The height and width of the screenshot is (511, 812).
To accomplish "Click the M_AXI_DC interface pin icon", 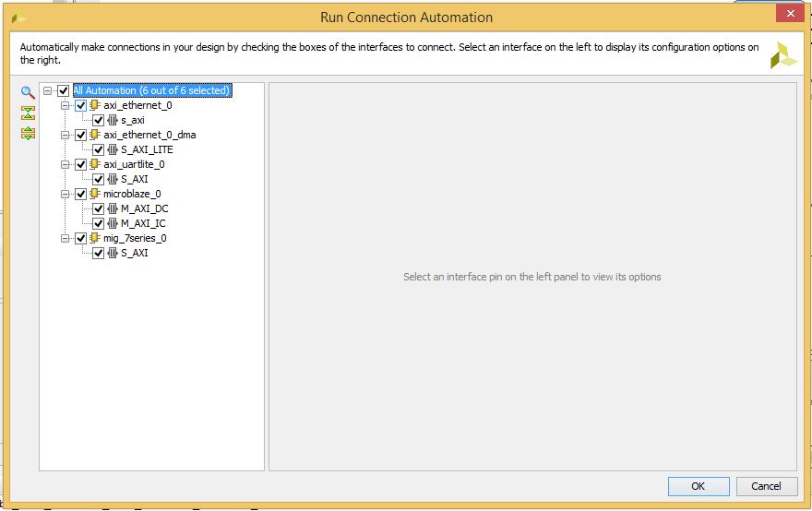I will pos(113,208).
